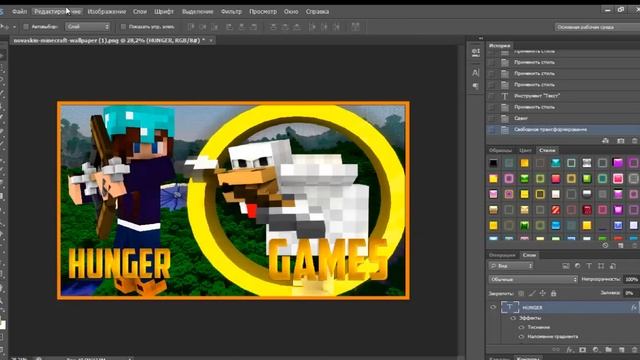Enable the Автовыбор checkbox

click(x=26, y=27)
